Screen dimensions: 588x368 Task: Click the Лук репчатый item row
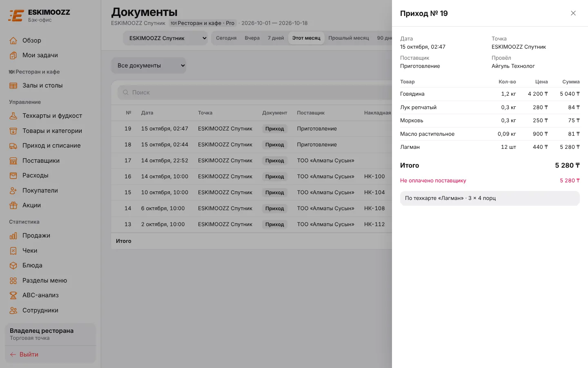point(490,108)
